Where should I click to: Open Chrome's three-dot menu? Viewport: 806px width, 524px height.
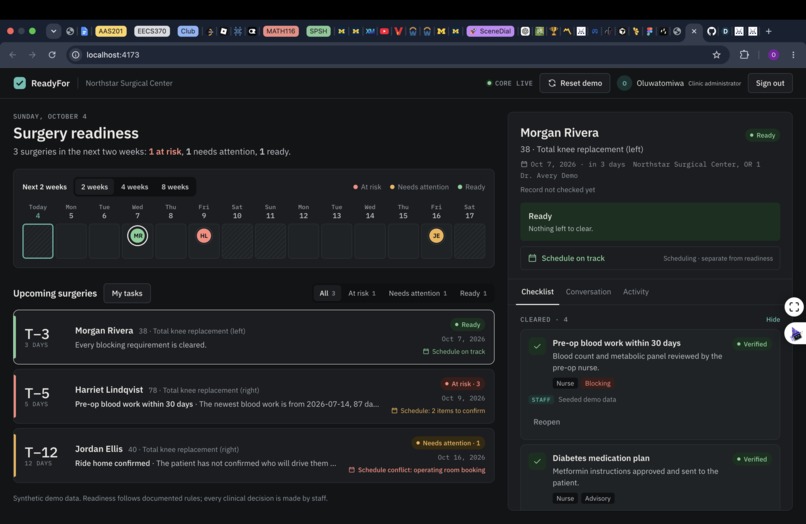tap(793, 55)
